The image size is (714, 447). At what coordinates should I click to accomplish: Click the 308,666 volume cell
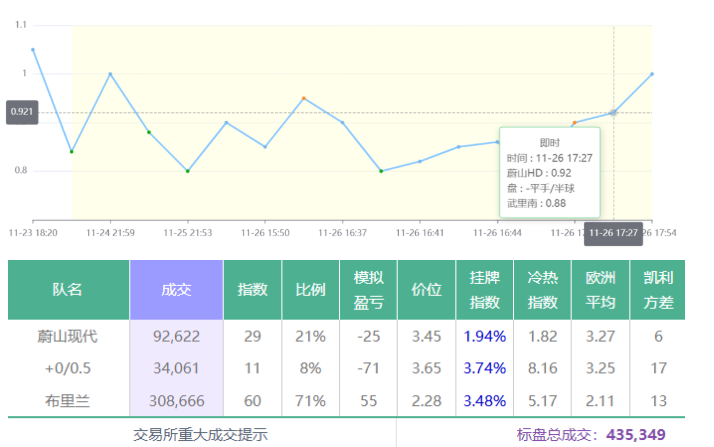176,400
